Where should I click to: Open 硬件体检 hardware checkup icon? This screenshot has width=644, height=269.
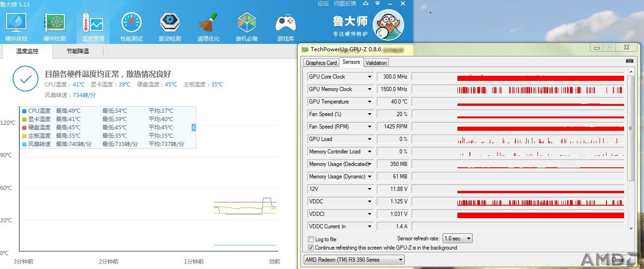click(16, 27)
